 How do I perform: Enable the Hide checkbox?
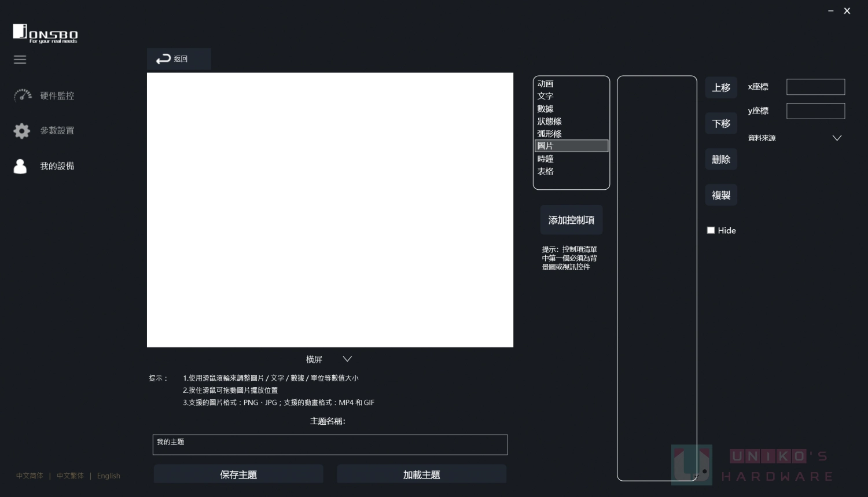(711, 230)
